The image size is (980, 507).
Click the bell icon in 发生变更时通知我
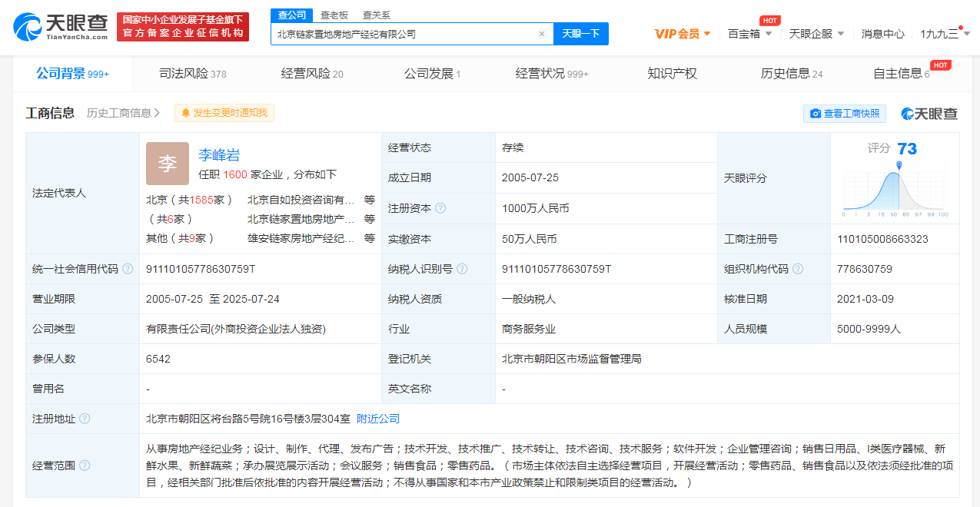pos(185,113)
